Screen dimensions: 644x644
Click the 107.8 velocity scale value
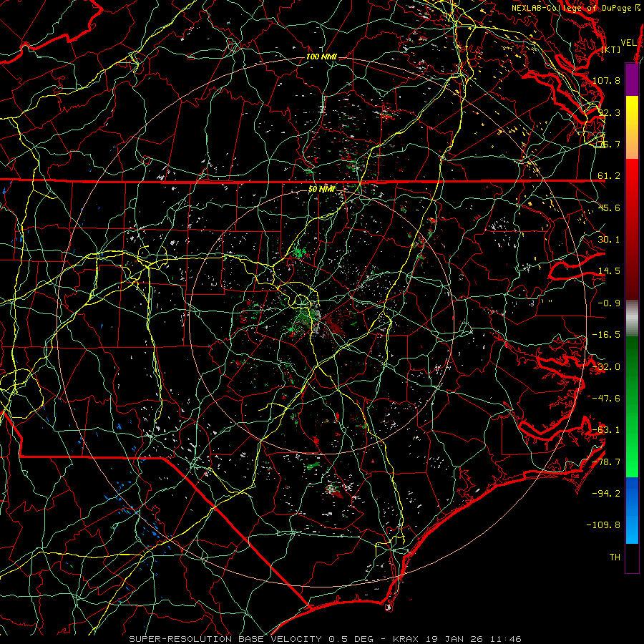(x=607, y=80)
